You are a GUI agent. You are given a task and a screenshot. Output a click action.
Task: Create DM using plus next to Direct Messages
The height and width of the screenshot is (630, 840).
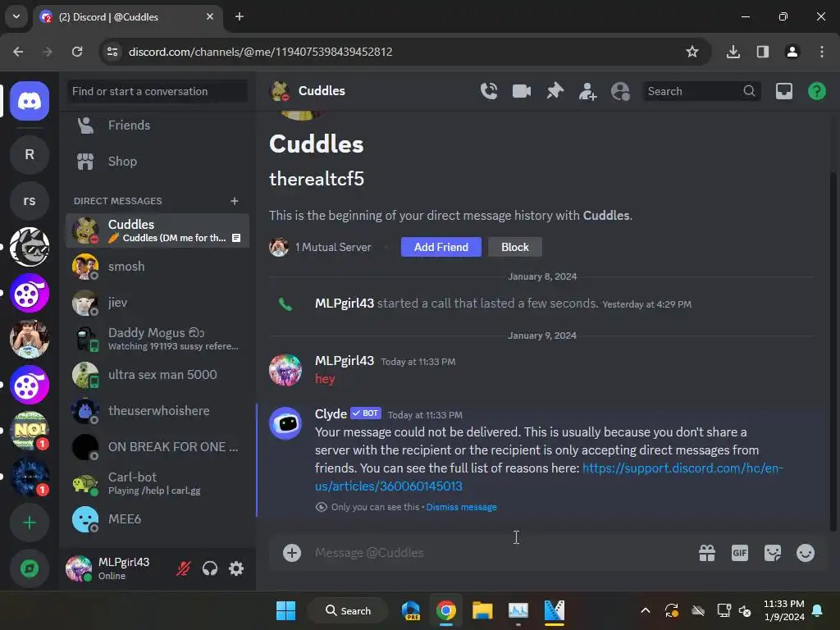pos(234,201)
